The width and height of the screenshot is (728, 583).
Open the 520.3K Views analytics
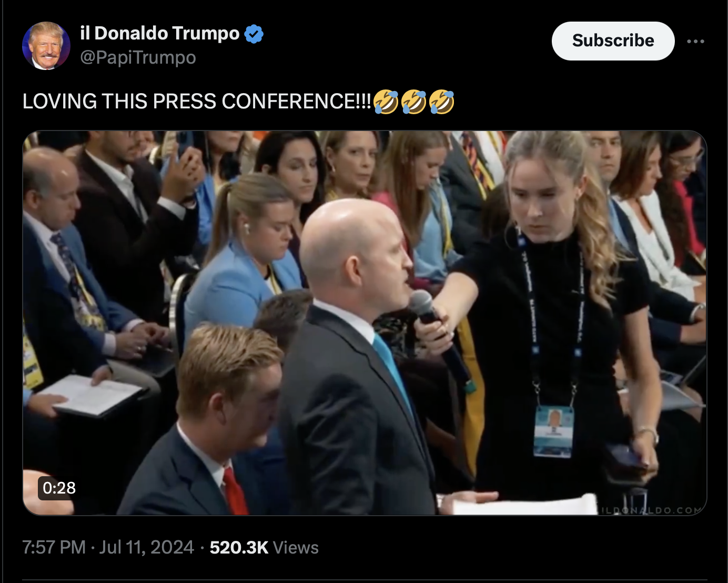[x=264, y=547]
